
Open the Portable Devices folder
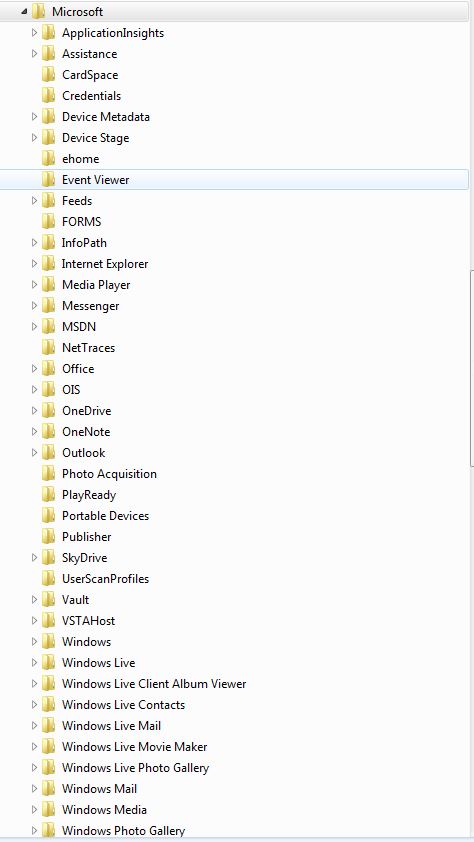pyautogui.click(x=105, y=516)
